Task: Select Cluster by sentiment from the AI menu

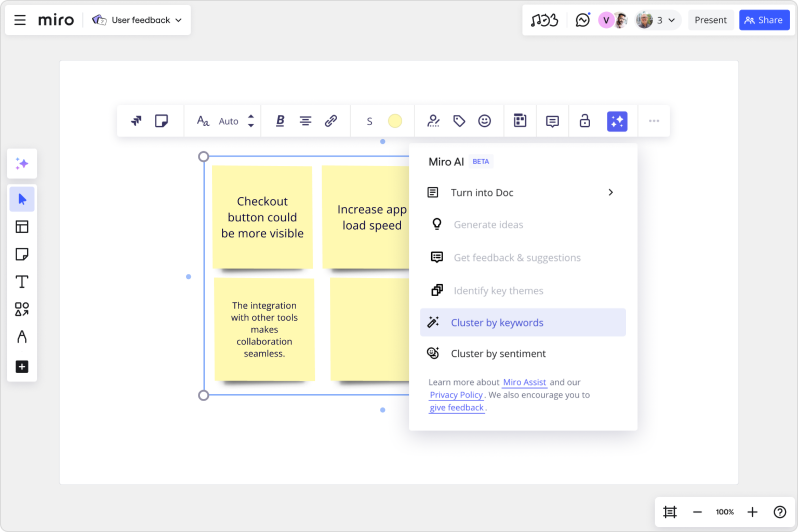Action: (x=498, y=353)
